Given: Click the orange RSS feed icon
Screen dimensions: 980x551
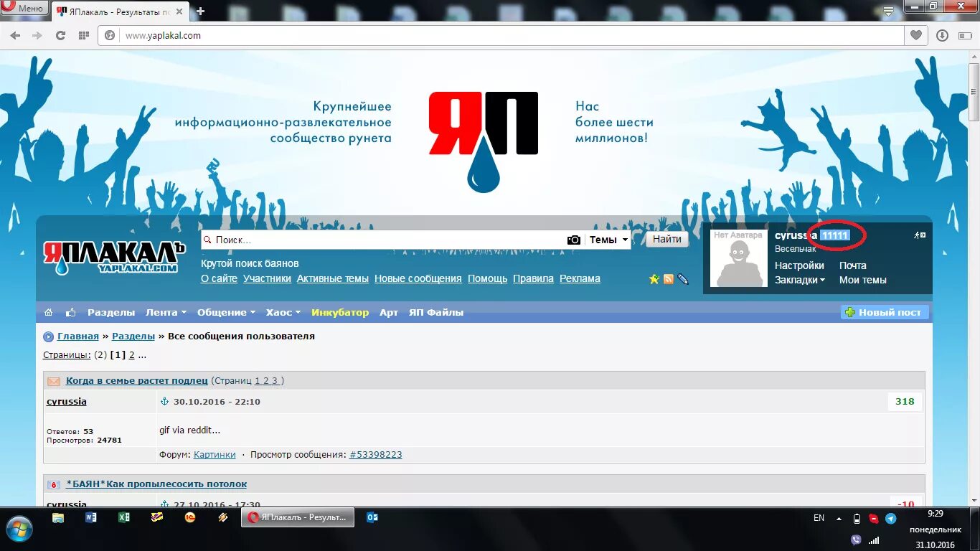Looking at the screenshot, I should (x=669, y=279).
